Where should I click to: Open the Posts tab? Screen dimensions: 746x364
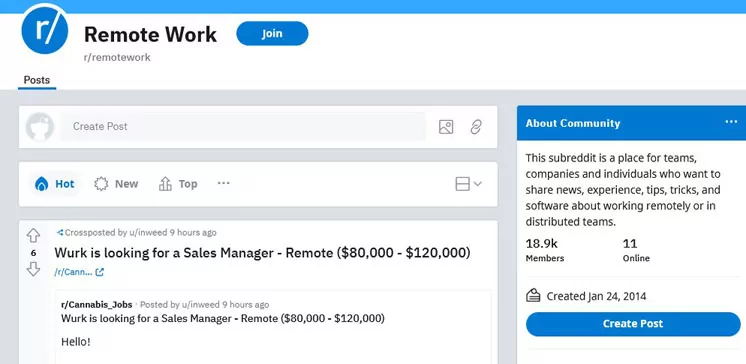click(37, 80)
